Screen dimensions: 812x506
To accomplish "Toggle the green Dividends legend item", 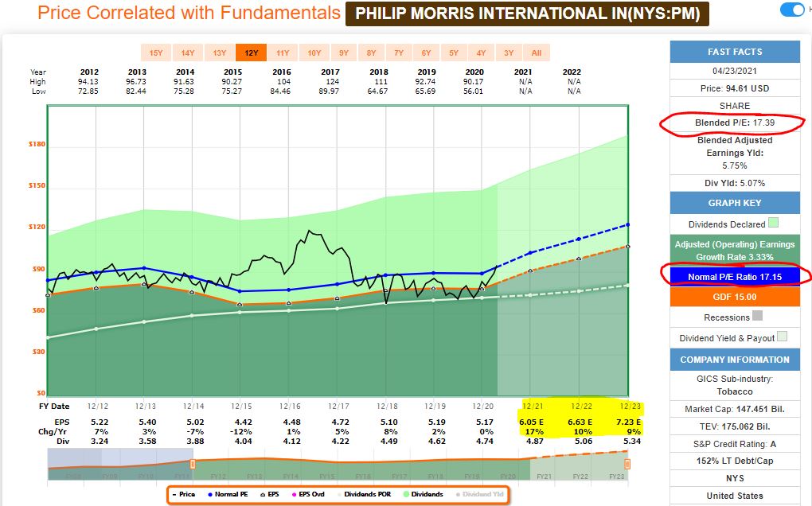I will [x=424, y=494].
